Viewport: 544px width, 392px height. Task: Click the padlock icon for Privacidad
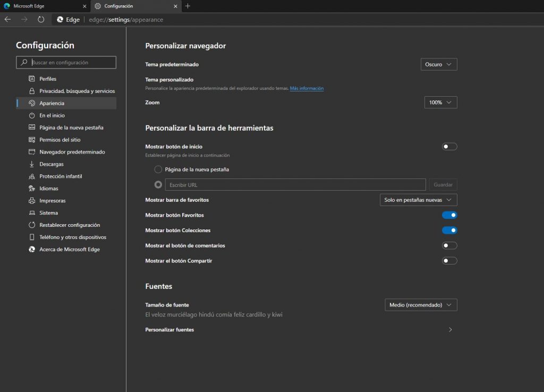(32, 91)
